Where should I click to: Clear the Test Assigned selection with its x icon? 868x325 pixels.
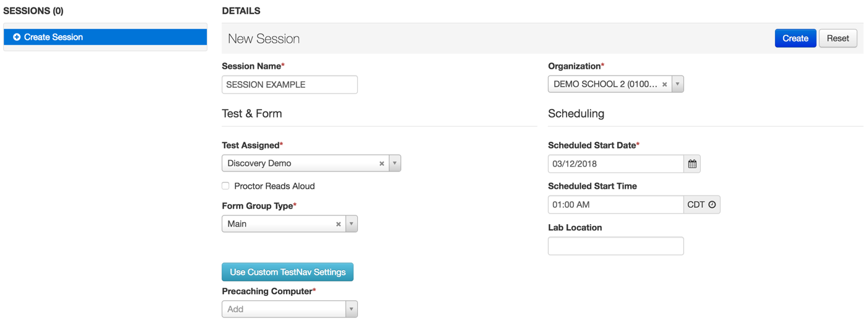pyautogui.click(x=381, y=163)
